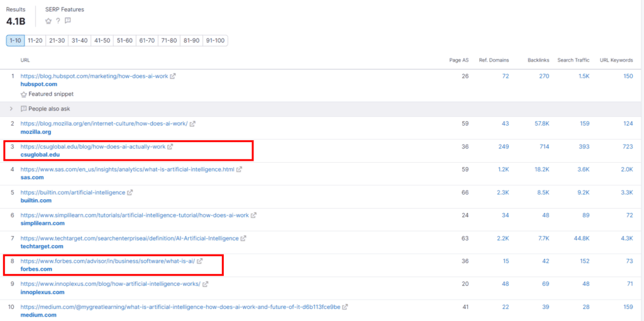Click hubspot's 72 referring domains value
This screenshot has height=321, width=644.
pyautogui.click(x=506, y=76)
